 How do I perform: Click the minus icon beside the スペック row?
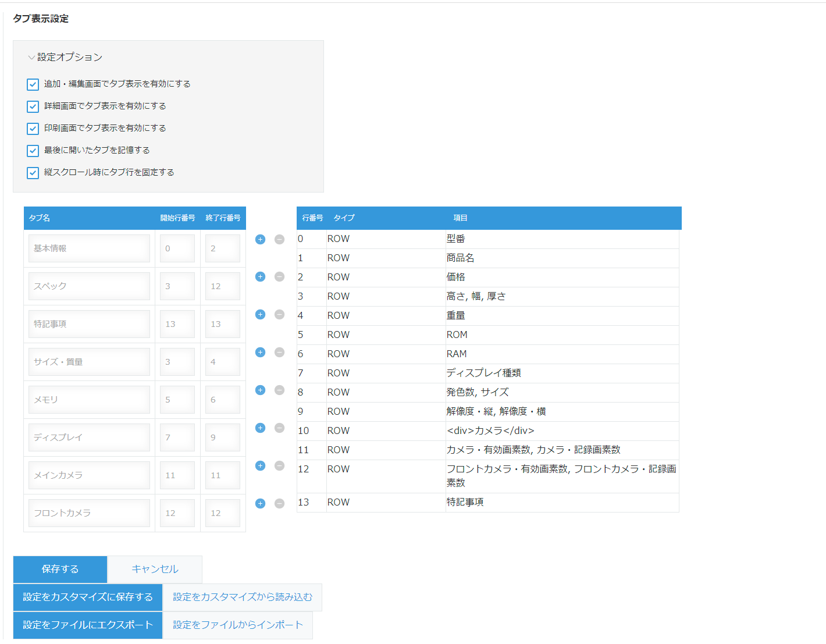tap(279, 277)
